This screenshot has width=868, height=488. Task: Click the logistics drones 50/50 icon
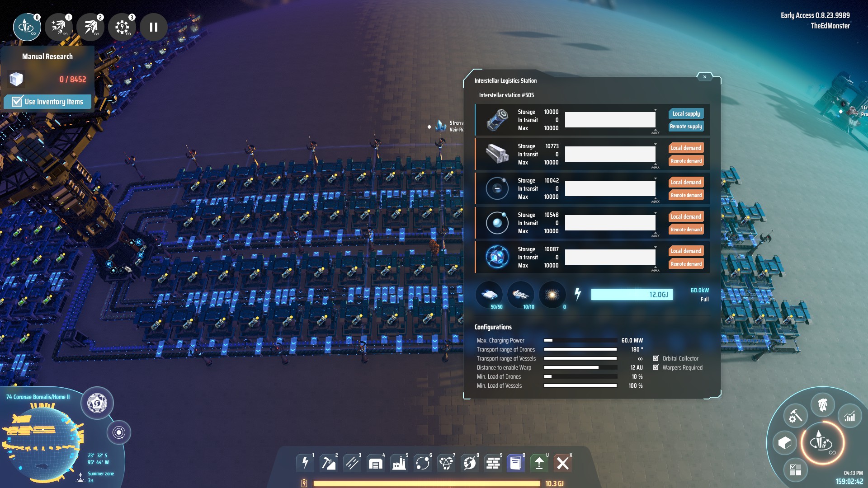[489, 295]
